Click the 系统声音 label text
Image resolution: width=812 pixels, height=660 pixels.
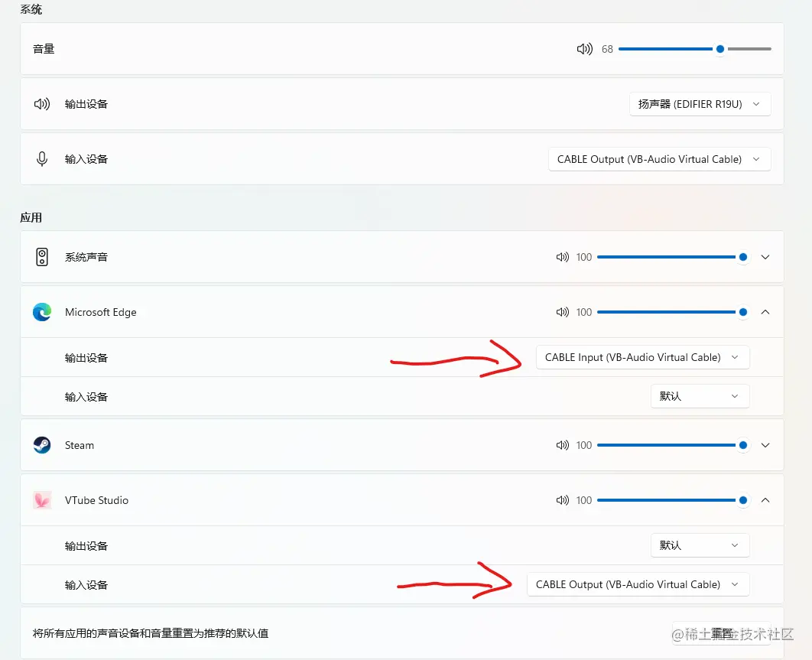[x=86, y=257]
